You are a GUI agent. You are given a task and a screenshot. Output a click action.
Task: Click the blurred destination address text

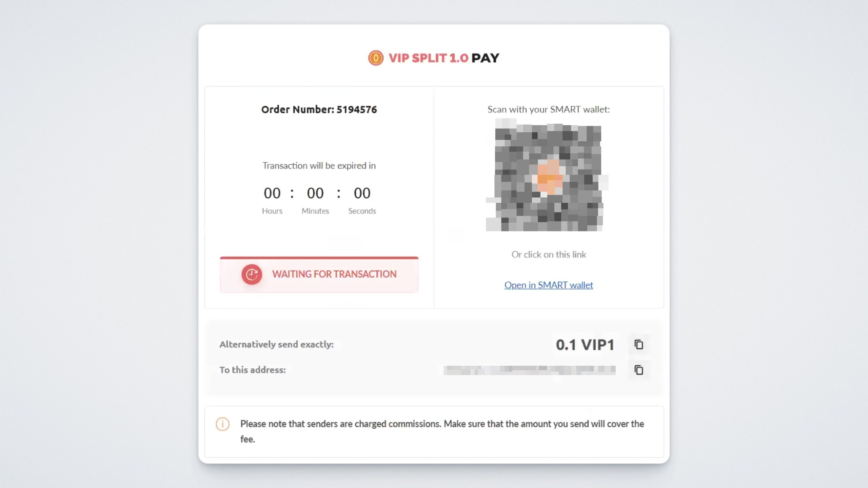[529, 370]
